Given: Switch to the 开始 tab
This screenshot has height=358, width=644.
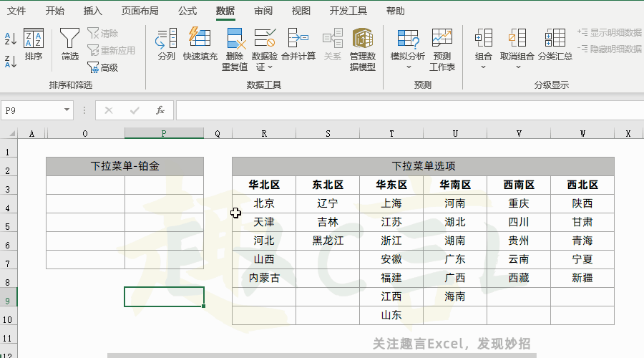Looking at the screenshot, I should click(54, 11).
